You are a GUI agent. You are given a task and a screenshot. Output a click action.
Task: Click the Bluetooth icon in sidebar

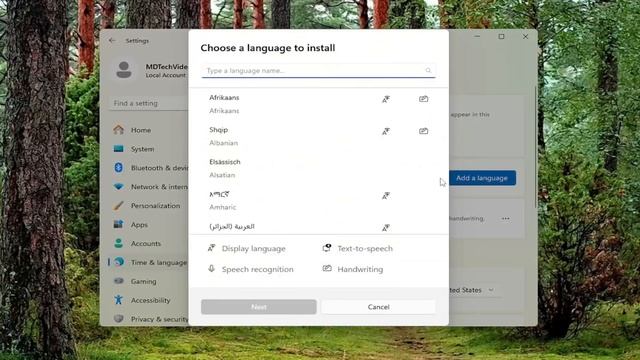tap(119, 168)
